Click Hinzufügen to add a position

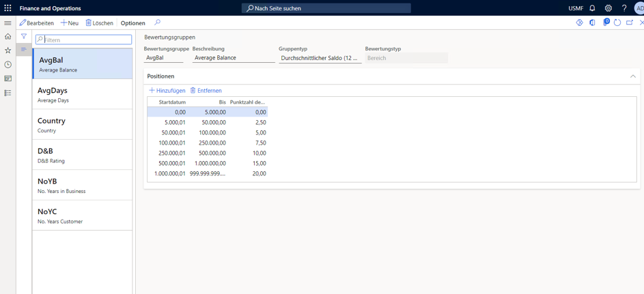167,91
